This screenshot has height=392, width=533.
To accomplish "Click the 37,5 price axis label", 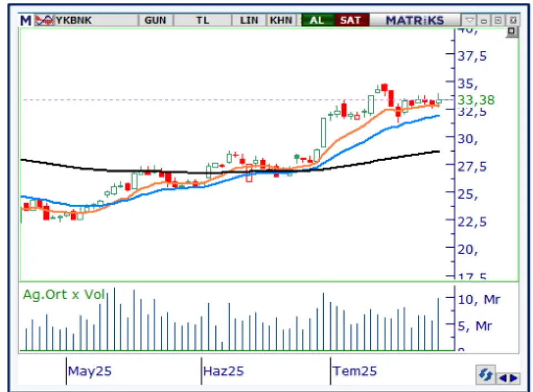I will [x=472, y=56].
